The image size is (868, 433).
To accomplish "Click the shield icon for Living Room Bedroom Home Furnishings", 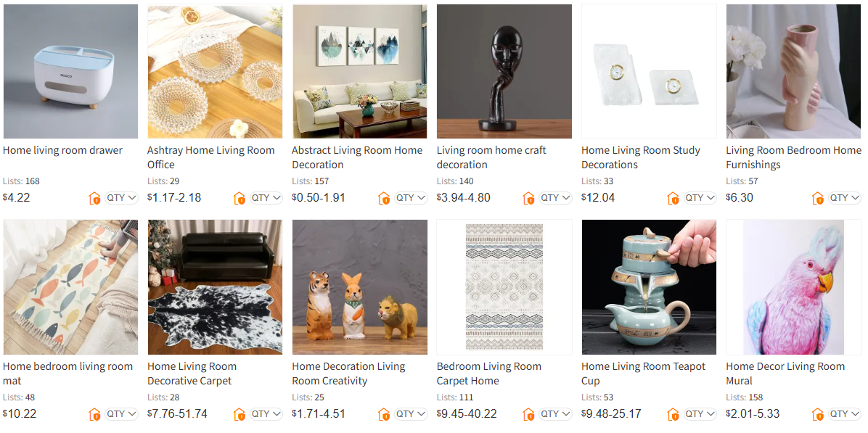I will point(818,198).
